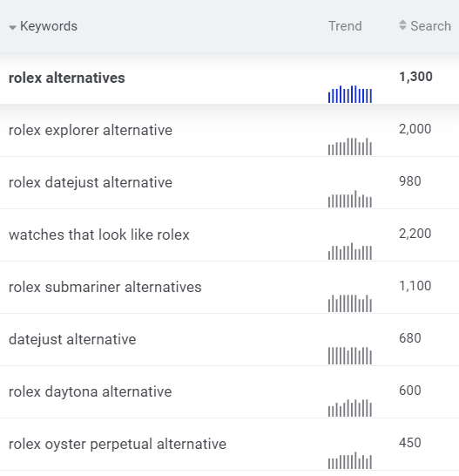Open trend chart for watches that look like rolex
The width and height of the screenshot is (459, 476).
[x=350, y=251]
